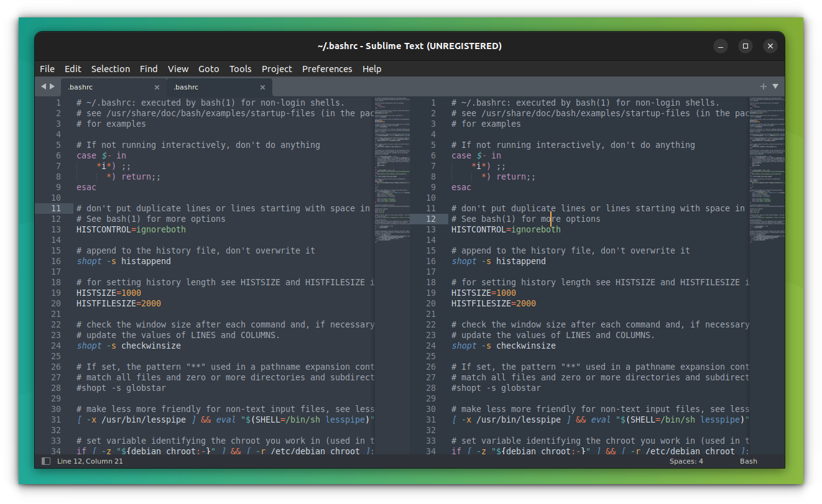Viewport: 822px width, 504px height.
Task: Go to next tab with right arrow
Action: tap(52, 86)
